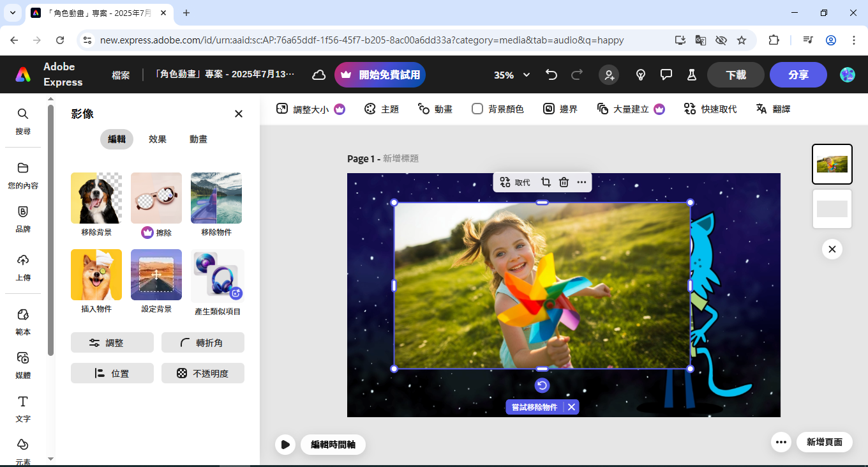Switch to the 效果 (Effects) tab

(158, 139)
